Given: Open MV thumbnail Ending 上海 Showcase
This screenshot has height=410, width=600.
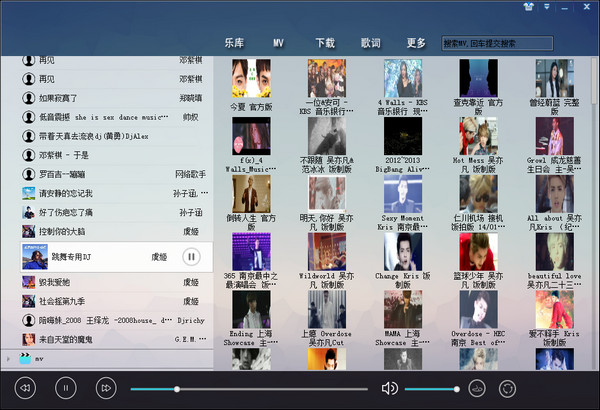Looking at the screenshot, I should click(251, 309).
